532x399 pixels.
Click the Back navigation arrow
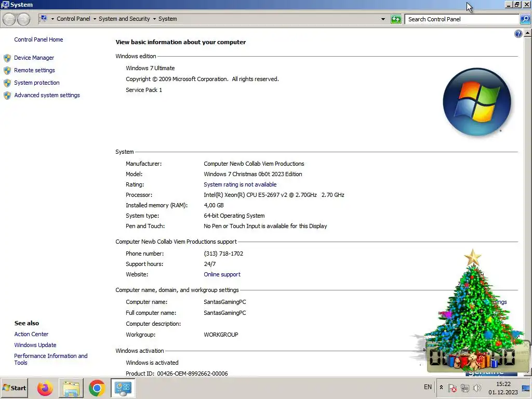[x=9, y=19]
